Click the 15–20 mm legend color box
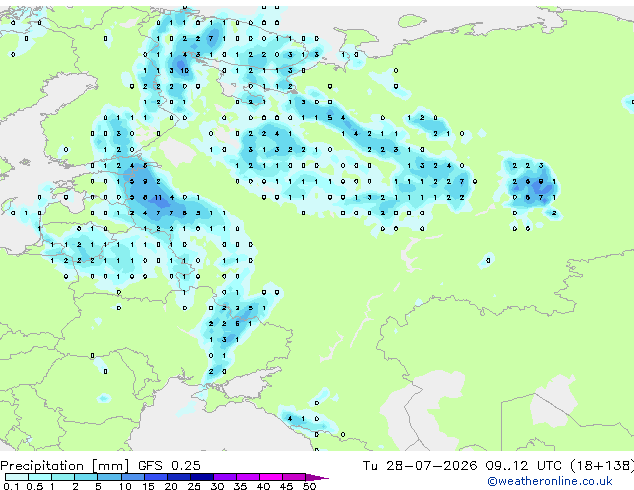Screen dimensions: 634x490 156,477
